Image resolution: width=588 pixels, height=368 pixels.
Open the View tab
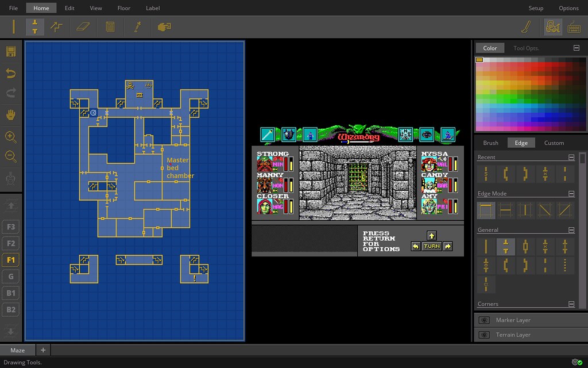(x=96, y=8)
